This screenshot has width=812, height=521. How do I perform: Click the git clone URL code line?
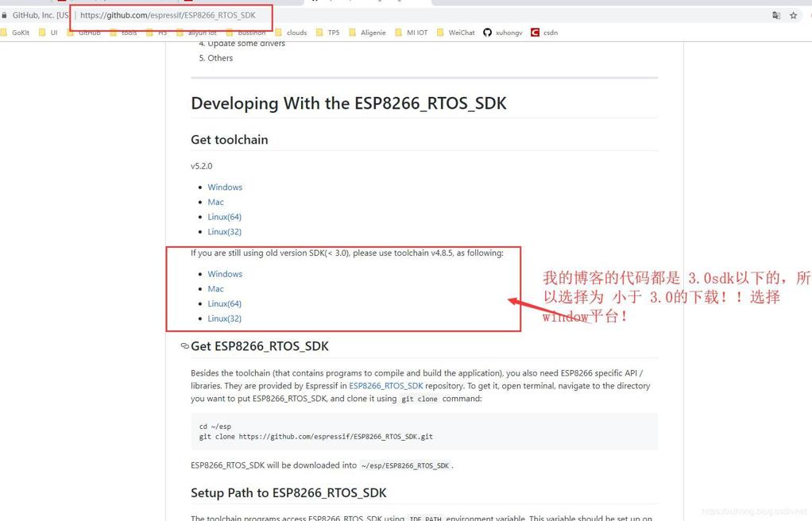click(316, 437)
